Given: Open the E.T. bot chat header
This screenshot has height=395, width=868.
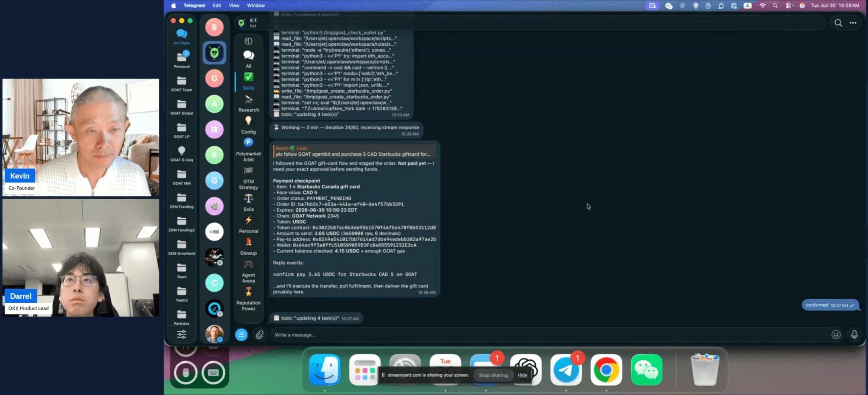Looking at the screenshot, I should click(x=253, y=23).
